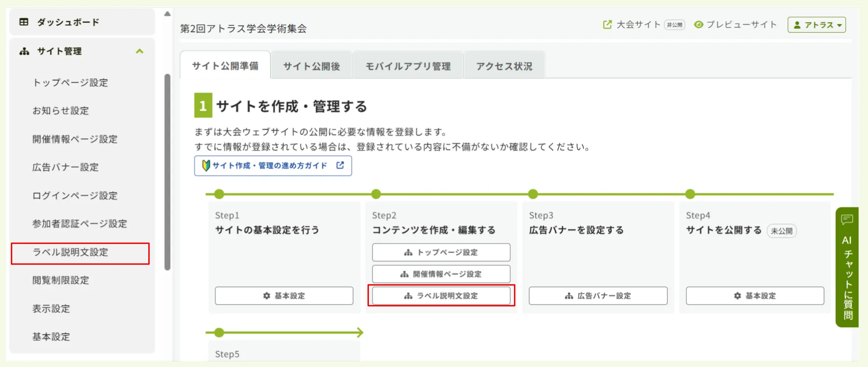The height and width of the screenshot is (367, 868).
Task: Switch to the アクセス状況 tab
Action: coord(504,66)
